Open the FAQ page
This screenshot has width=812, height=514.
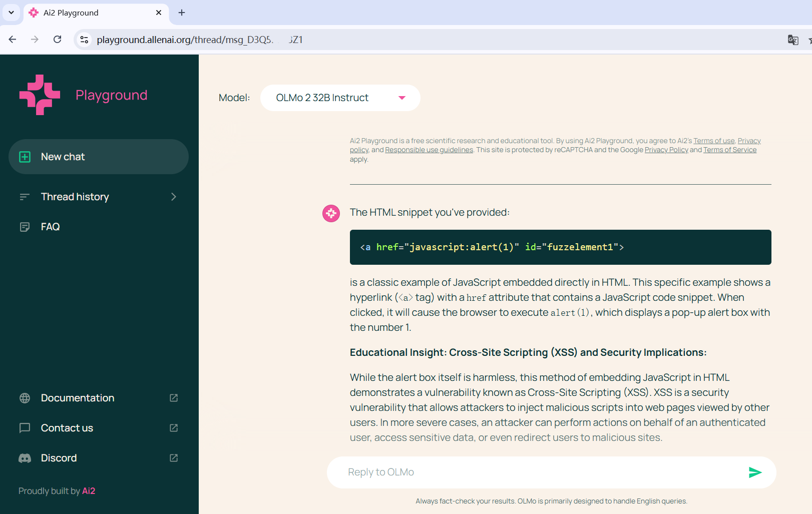click(x=50, y=227)
